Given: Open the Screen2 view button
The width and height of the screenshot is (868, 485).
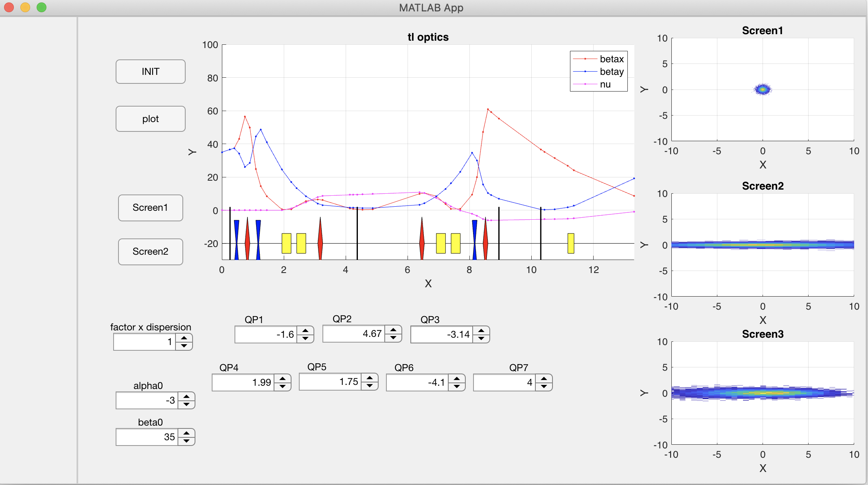Looking at the screenshot, I should coord(150,251).
